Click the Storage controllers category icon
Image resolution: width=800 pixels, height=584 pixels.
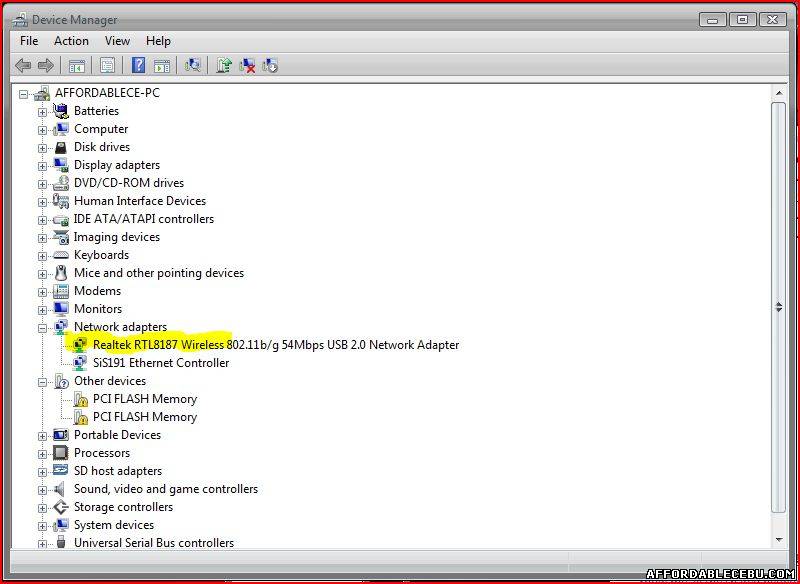(x=61, y=507)
